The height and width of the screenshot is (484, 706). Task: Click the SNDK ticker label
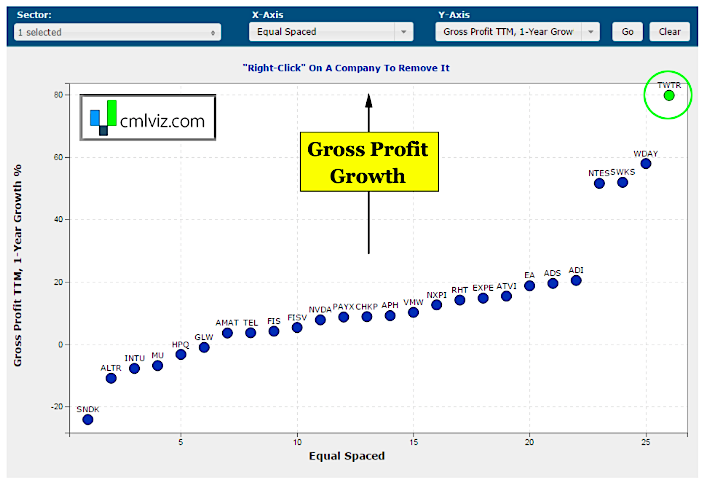[88, 409]
